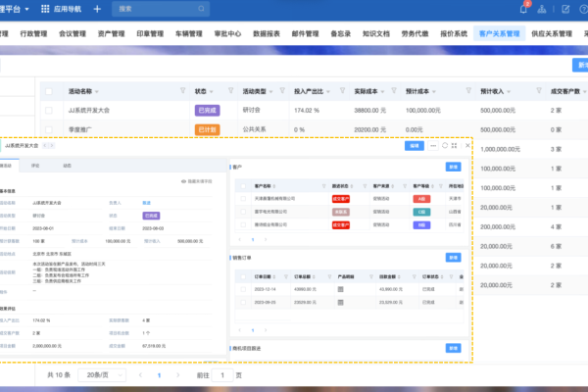
Task: Switch to 行政管理 module tab
Action: (33, 33)
